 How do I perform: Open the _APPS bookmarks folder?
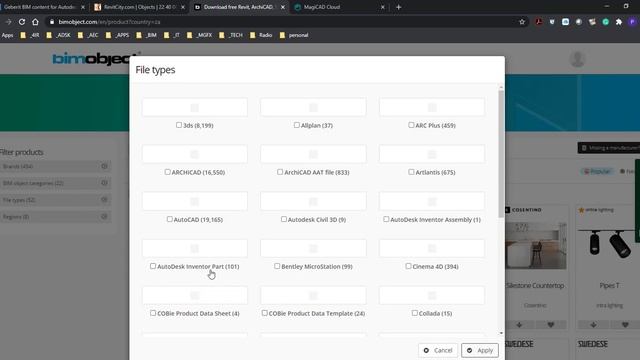tap(118, 35)
